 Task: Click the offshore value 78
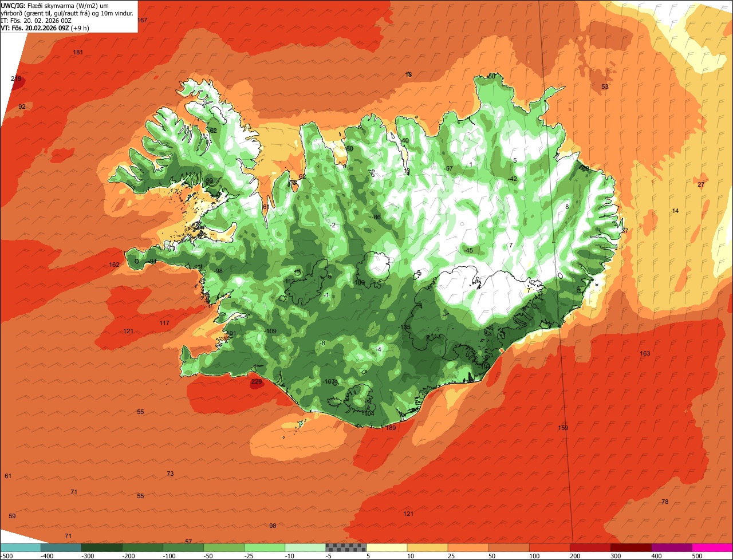(665, 502)
